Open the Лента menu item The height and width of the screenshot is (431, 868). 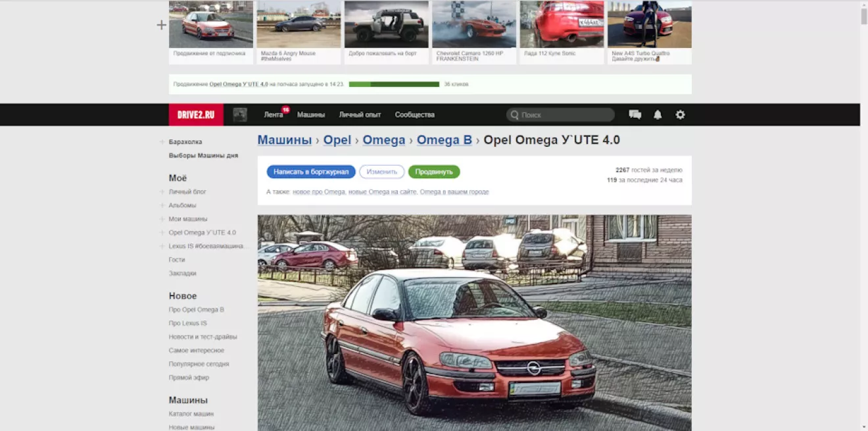click(274, 114)
